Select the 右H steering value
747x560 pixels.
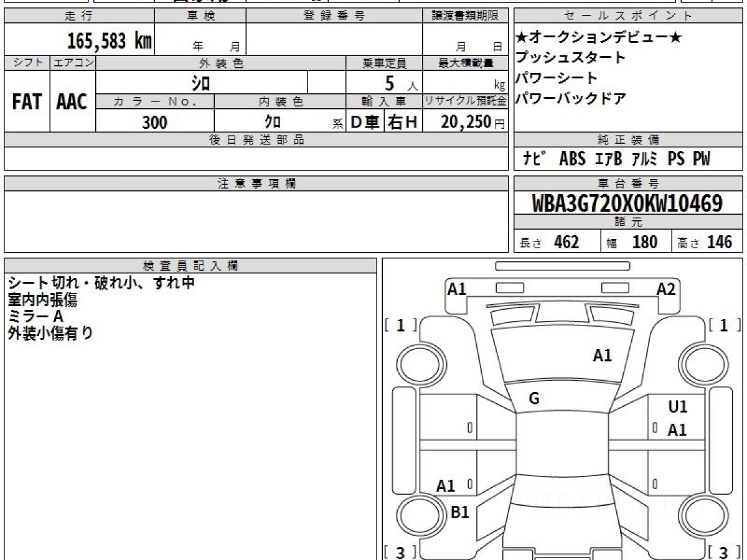coord(403,122)
